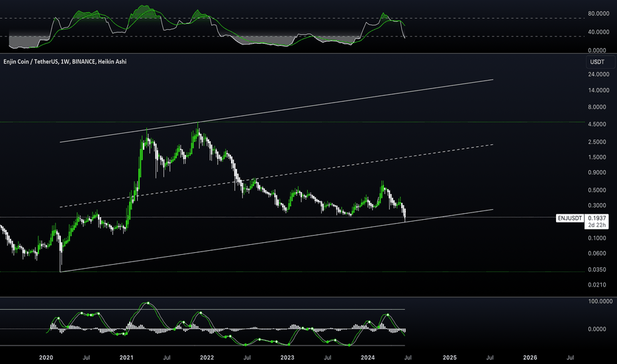Click the 24.0000 price axis label
The height and width of the screenshot is (364, 617).
tap(598, 74)
